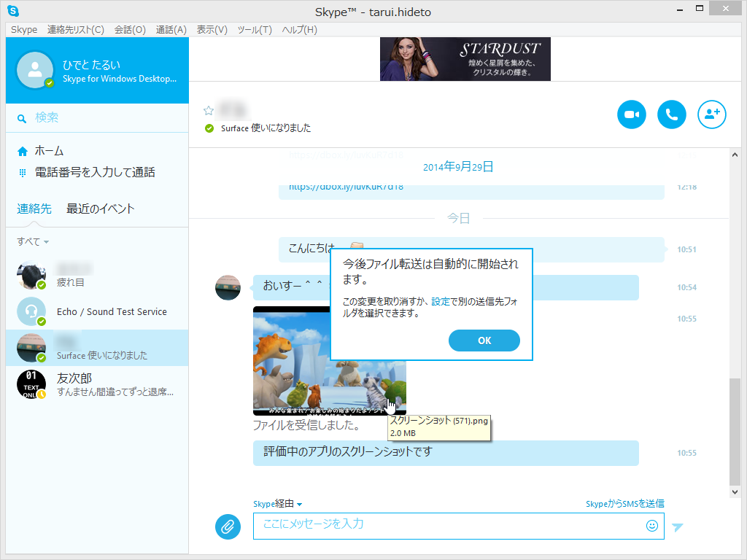Click the Skype logo in title bar
The height and width of the screenshot is (560, 747).
pos(13,10)
